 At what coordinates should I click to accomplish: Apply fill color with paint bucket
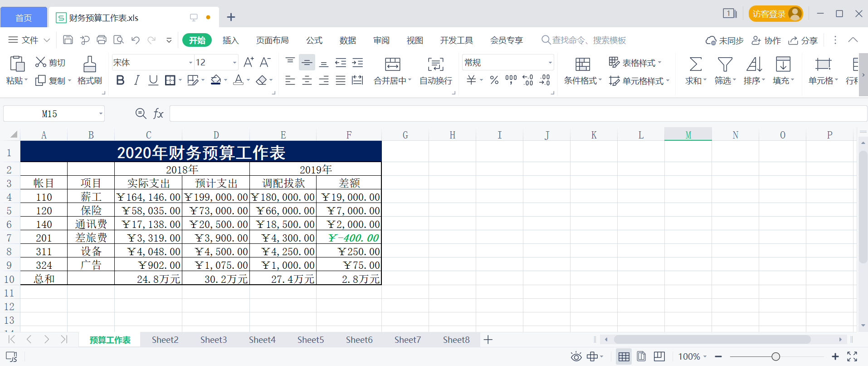point(216,80)
